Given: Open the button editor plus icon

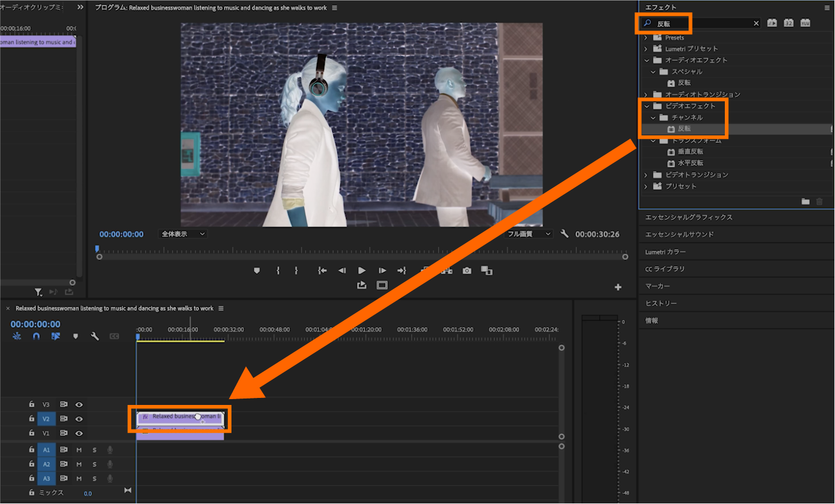Looking at the screenshot, I should coord(618,287).
